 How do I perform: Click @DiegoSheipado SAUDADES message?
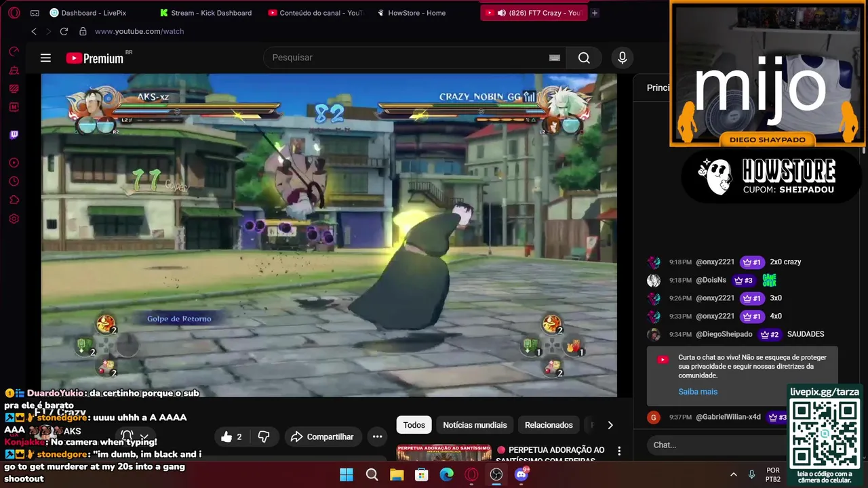click(x=806, y=335)
